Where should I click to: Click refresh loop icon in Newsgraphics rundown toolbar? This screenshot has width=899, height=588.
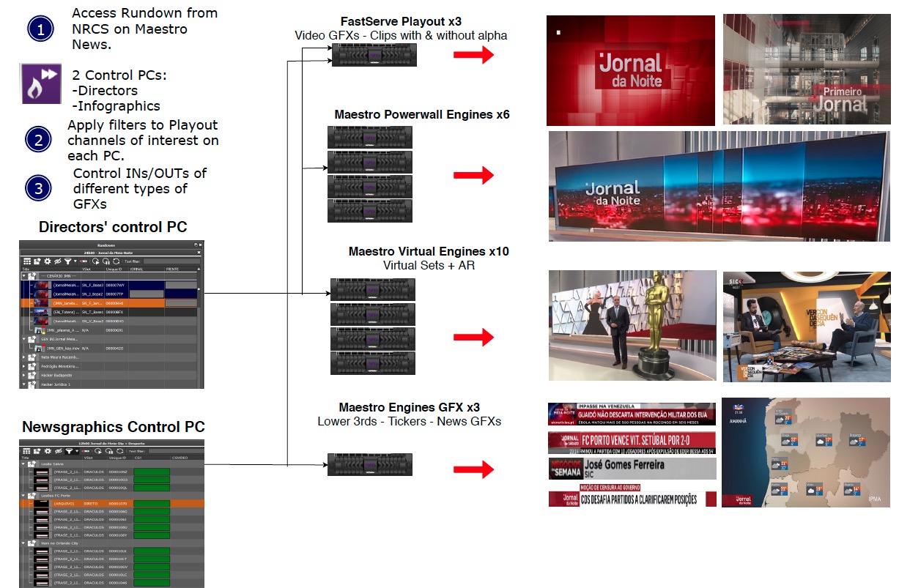pos(119,451)
